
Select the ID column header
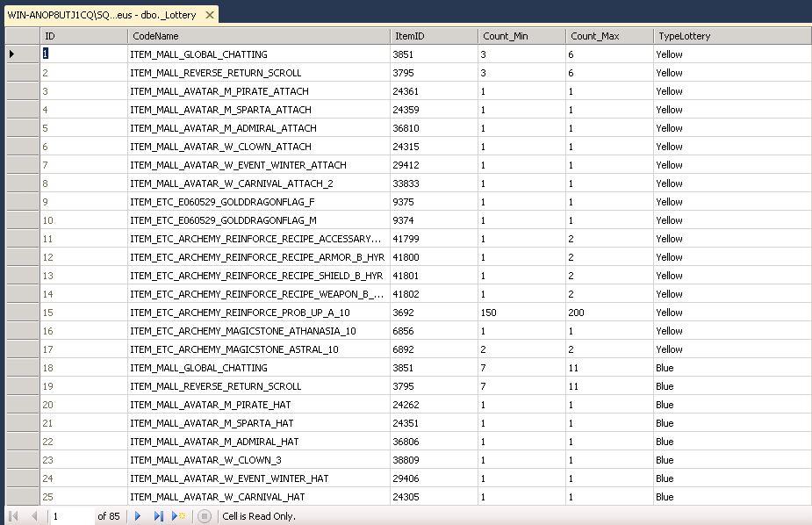point(83,36)
